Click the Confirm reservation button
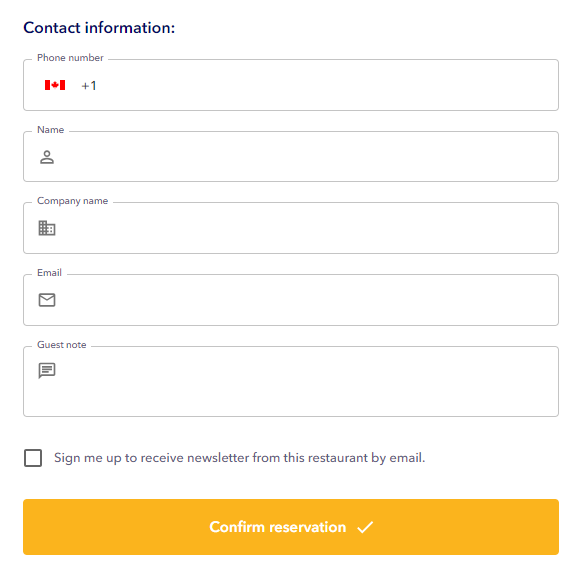 (x=291, y=527)
